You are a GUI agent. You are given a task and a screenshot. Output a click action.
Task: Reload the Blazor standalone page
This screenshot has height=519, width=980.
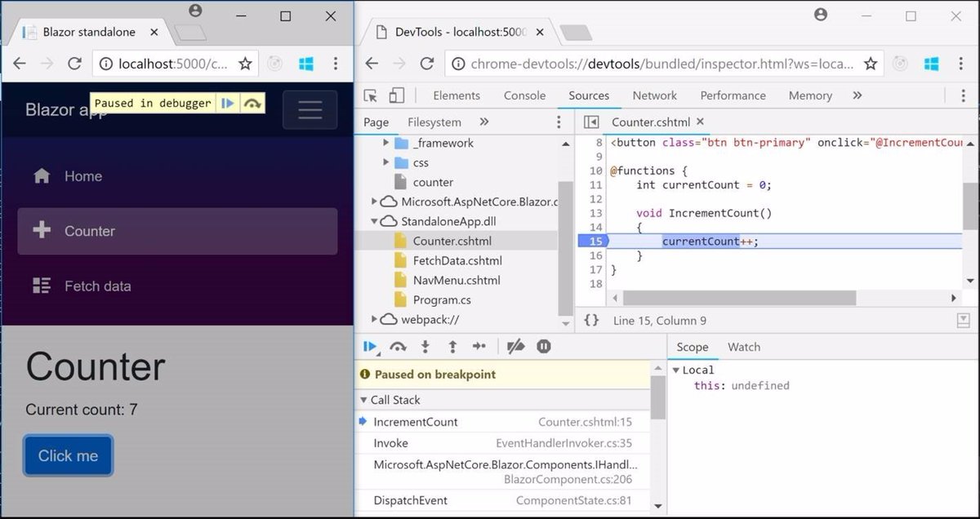tap(74, 64)
